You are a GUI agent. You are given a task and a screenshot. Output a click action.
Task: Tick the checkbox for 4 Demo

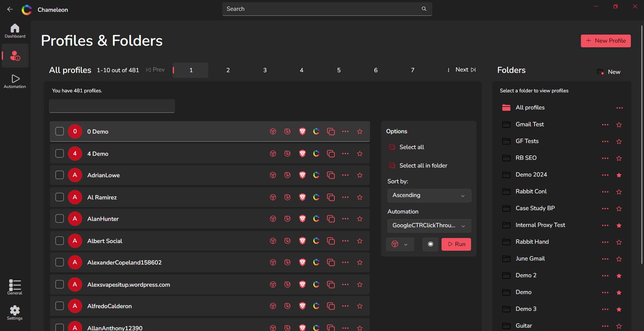[x=60, y=153]
